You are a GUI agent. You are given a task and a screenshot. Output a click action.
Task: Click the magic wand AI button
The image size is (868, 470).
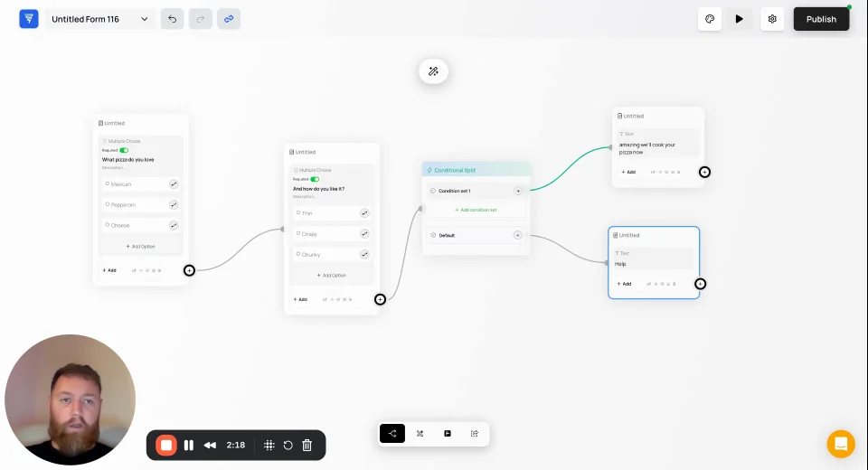[433, 71]
